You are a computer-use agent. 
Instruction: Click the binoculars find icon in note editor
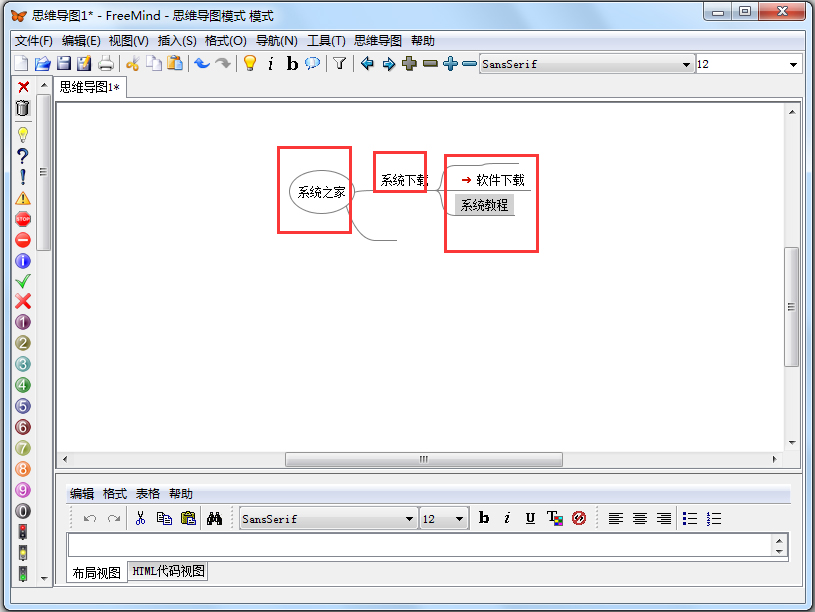(x=214, y=518)
